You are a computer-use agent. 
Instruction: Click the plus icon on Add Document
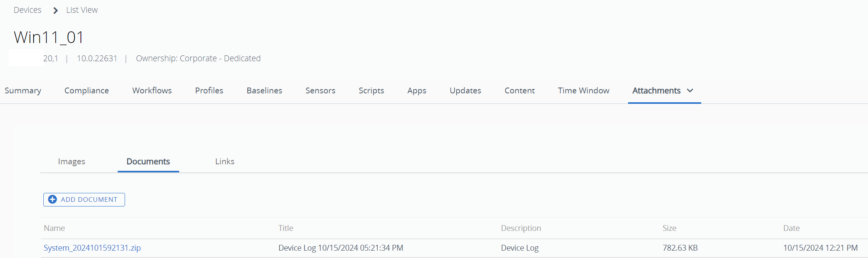coord(53,200)
